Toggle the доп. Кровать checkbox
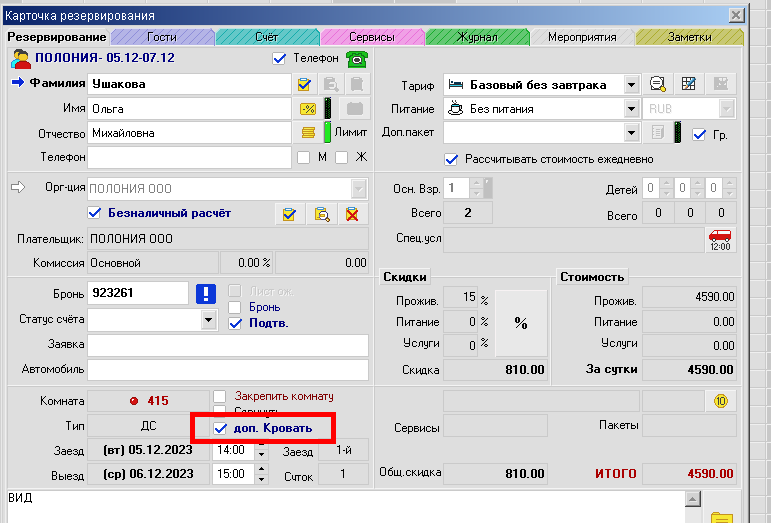The height and width of the screenshot is (523, 771). point(221,428)
